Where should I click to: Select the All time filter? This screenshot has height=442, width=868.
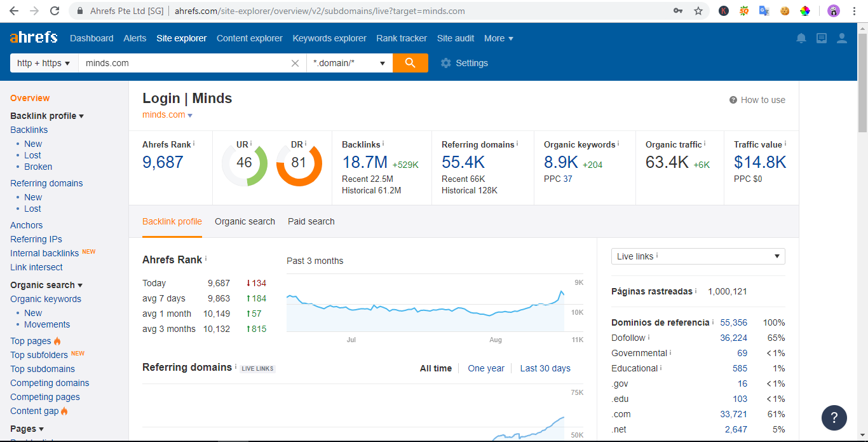[435, 368]
